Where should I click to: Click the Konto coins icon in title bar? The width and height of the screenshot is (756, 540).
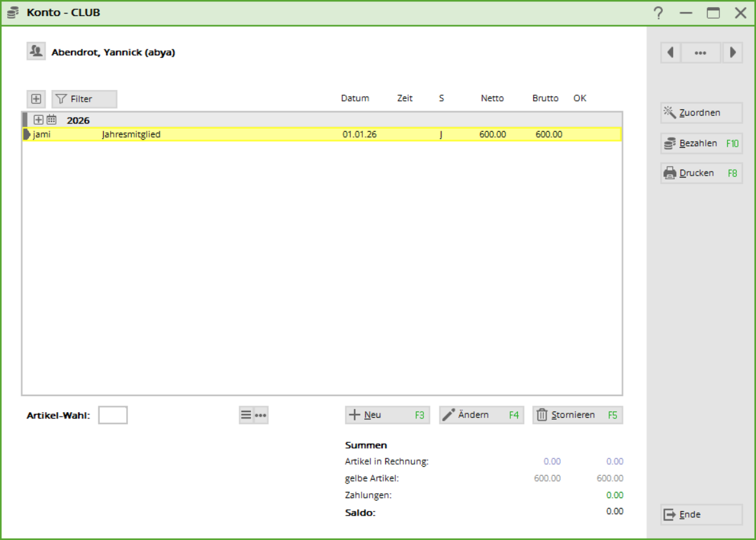pos(13,12)
